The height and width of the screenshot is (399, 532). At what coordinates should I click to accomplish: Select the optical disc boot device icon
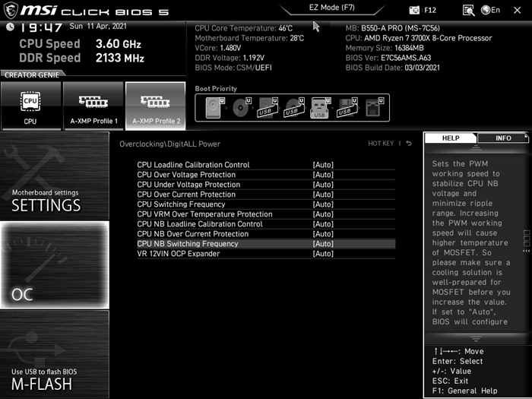pos(242,108)
